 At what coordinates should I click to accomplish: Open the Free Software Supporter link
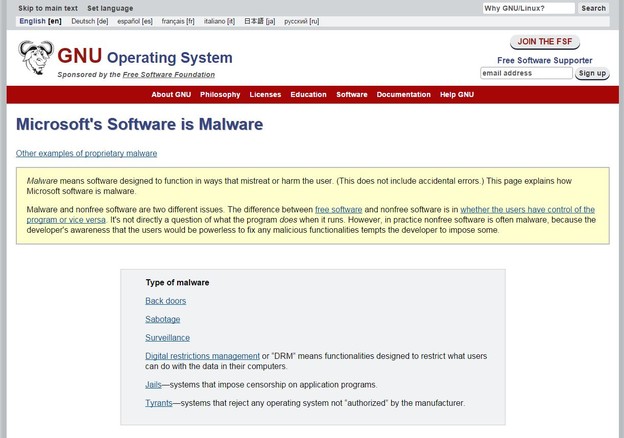click(544, 60)
